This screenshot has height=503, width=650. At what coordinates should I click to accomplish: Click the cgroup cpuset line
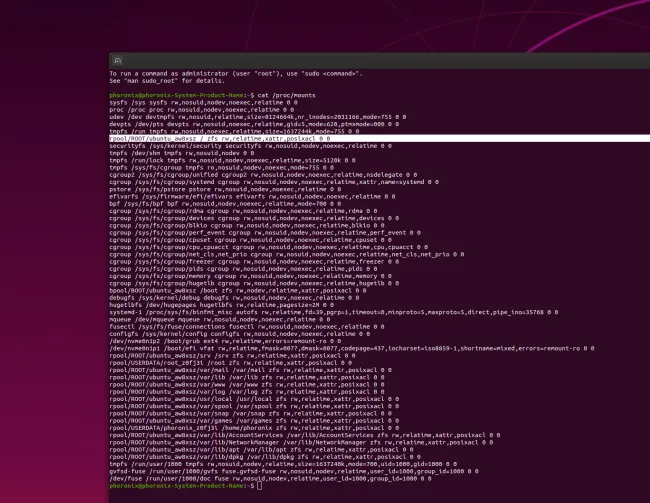250,240
